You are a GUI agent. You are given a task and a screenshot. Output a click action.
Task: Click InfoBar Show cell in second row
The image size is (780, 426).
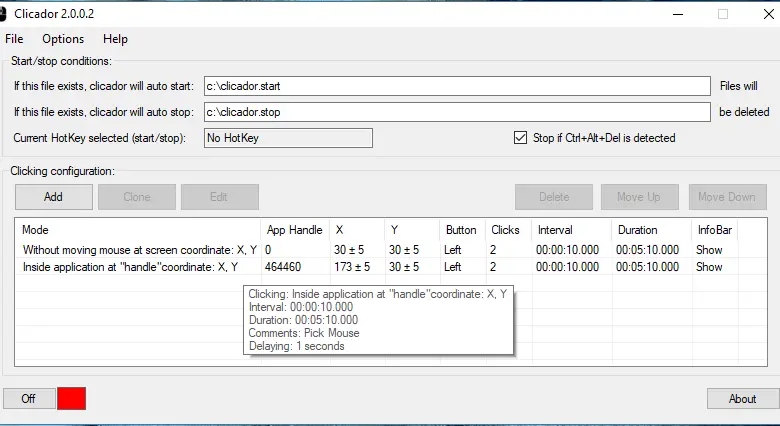point(709,267)
